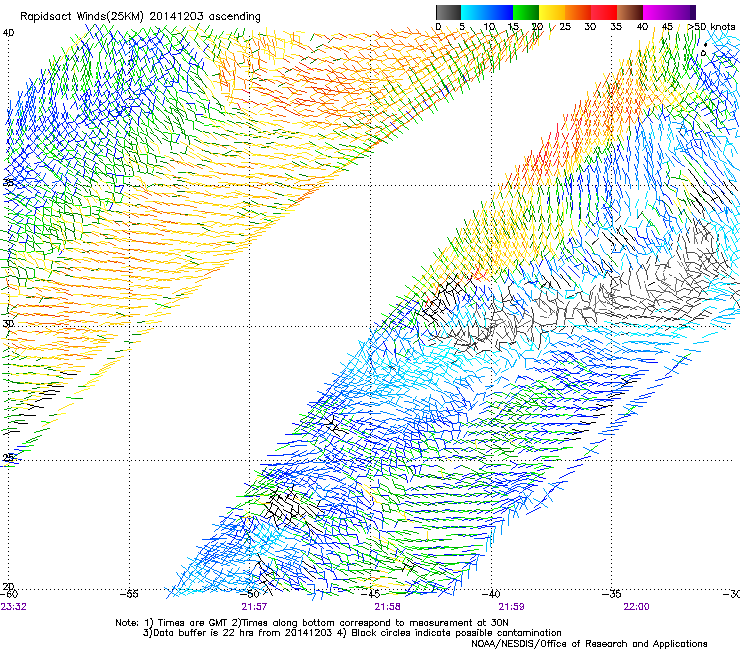This screenshot has height=650, width=740.
Task: Click the latitude label '35'
Action: (8, 182)
